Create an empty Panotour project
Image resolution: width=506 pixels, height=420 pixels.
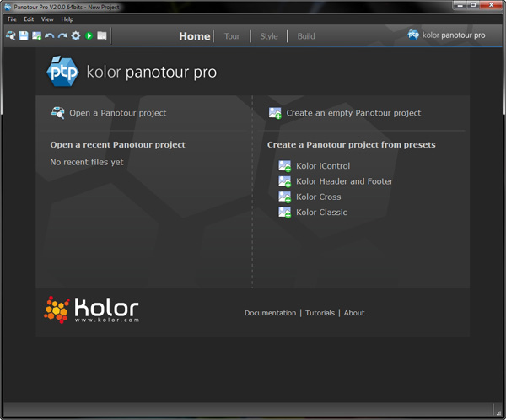(353, 113)
